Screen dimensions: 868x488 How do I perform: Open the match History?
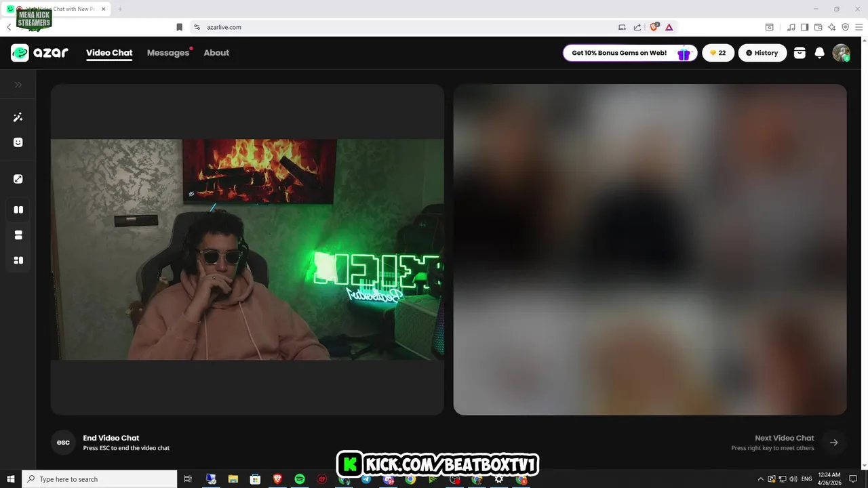tap(762, 53)
